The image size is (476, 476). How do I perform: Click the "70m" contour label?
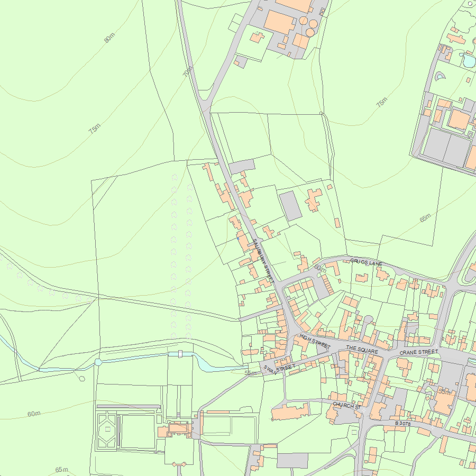pyautogui.click(x=188, y=71)
